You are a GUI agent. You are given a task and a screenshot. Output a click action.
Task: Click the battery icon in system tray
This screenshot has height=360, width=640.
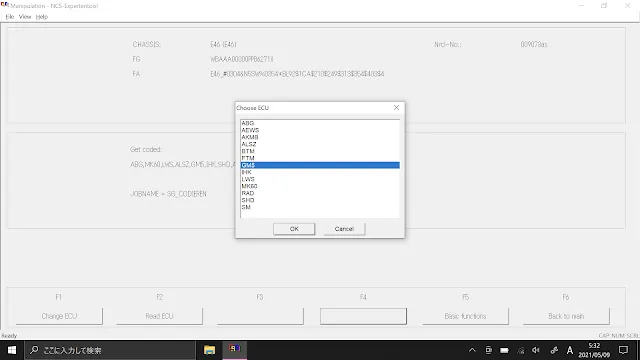click(x=504, y=350)
